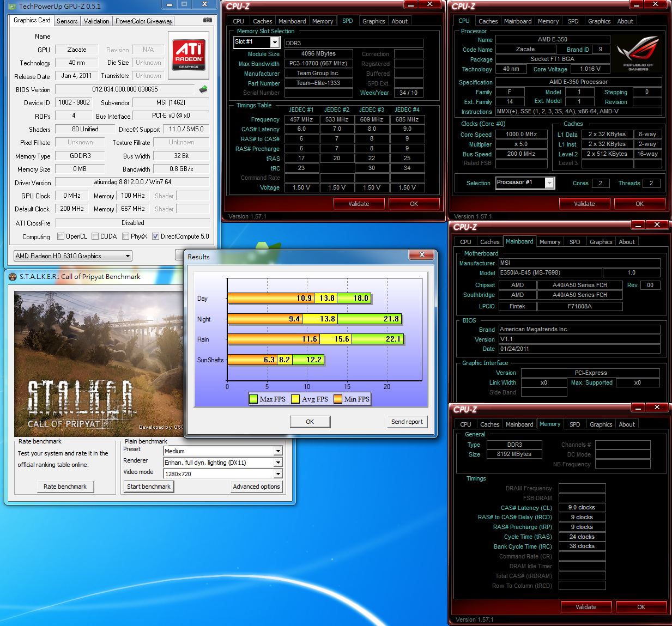The width and height of the screenshot is (672, 626).
Task: Open Mainboard tab in the top-right CPU-Z CPU window
Action: pos(518,21)
